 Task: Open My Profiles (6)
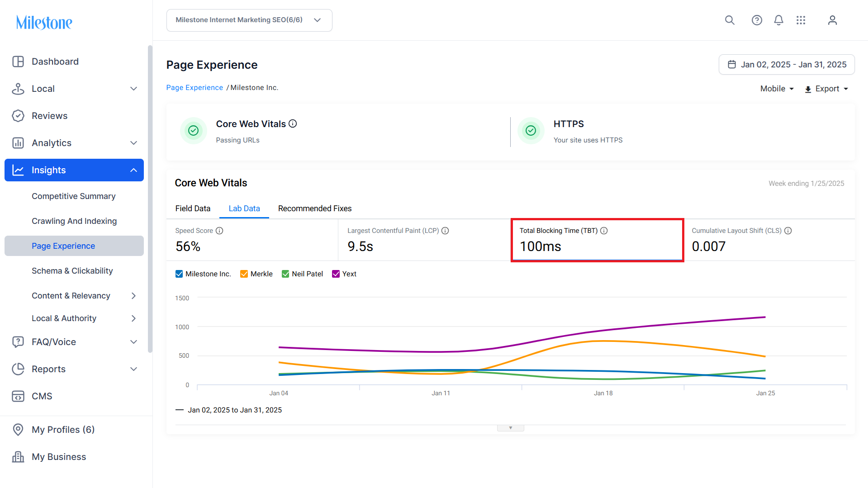[63, 430]
